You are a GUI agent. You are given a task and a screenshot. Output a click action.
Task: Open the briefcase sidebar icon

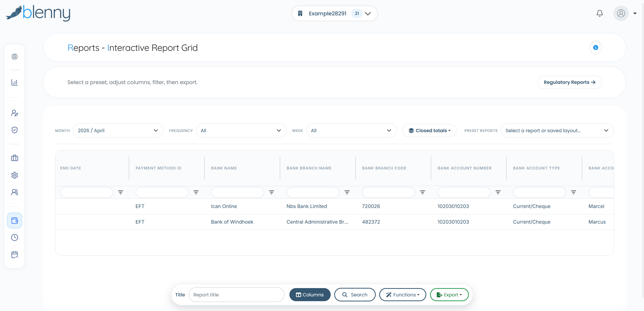(x=15, y=158)
